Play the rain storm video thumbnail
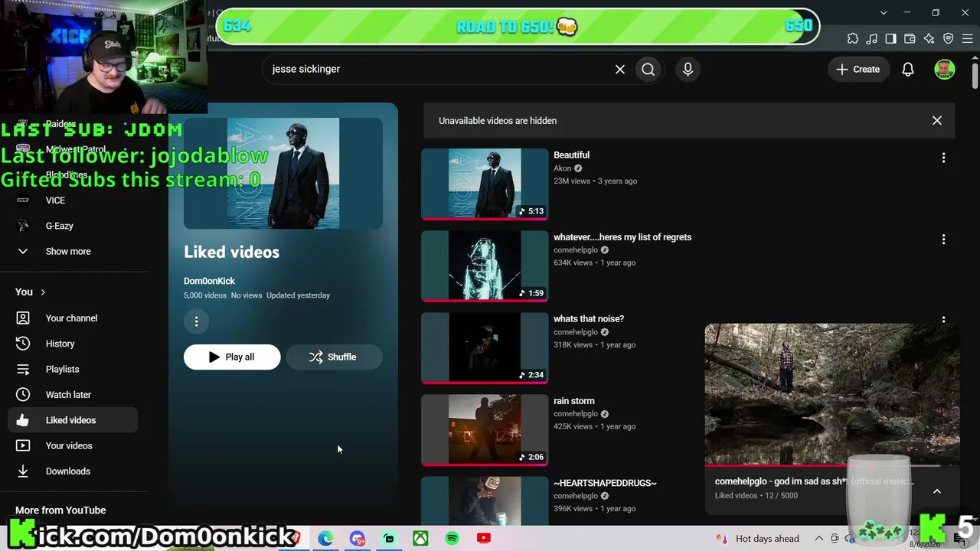Image resolution: width=980 pixels, height=551 pixels. pyautogui.click(x=485, y=429)
